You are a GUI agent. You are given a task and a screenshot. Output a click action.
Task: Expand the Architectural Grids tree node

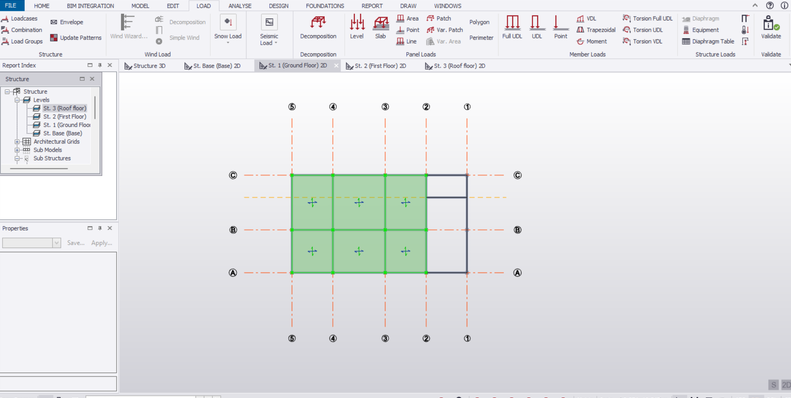pyautogui.click(x=17, y=142)
